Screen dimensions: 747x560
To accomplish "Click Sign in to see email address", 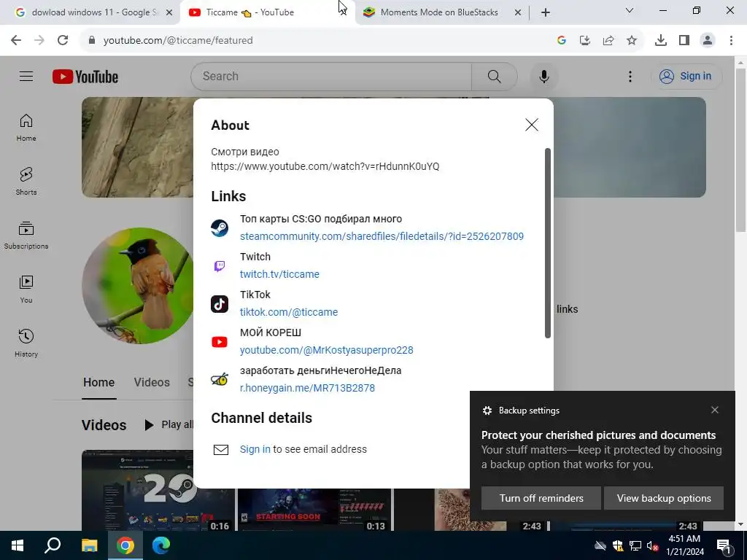I will (x=255, y=449).
